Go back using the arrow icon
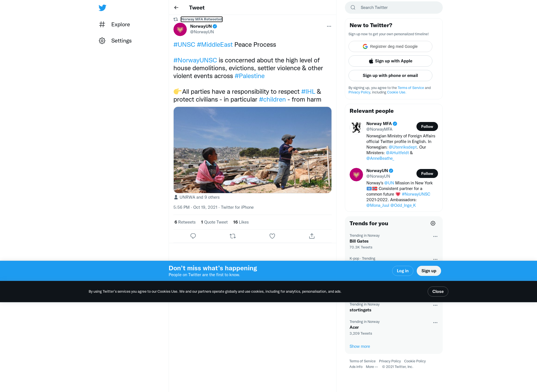 point(176,8)
